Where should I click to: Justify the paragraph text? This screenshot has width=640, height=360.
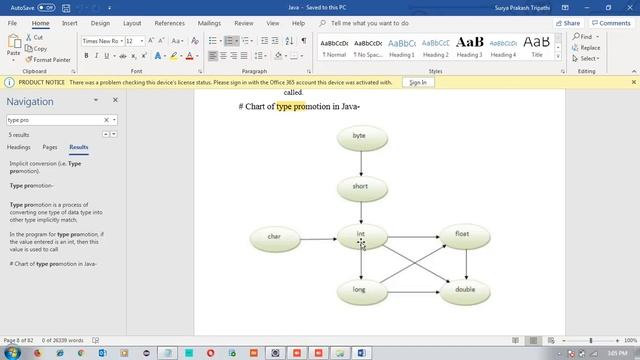pyautogui.click(x=244, y=56)
